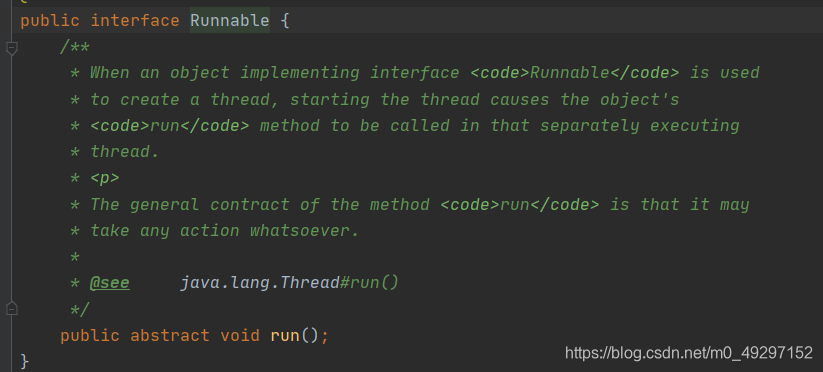The height and width of the screenshot is (372, 823).
Task: Place the cursor on the word 'whatsoever'
Action: click(305, 230)
